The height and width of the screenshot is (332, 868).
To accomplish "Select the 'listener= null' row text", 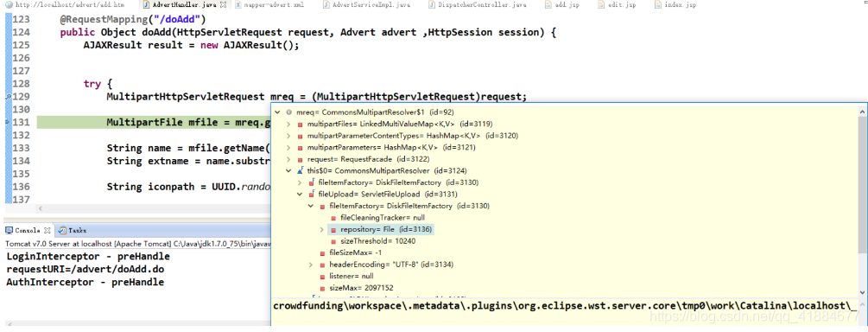I will click(x=352, y=277).
